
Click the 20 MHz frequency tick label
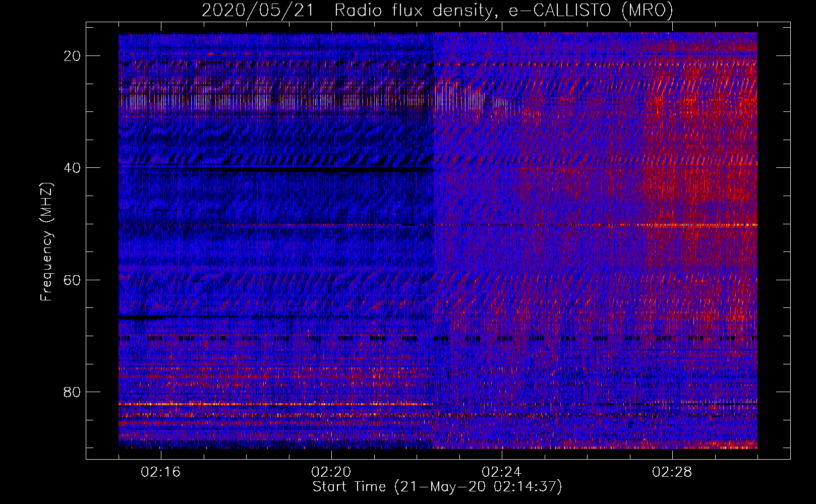(72, 56)
